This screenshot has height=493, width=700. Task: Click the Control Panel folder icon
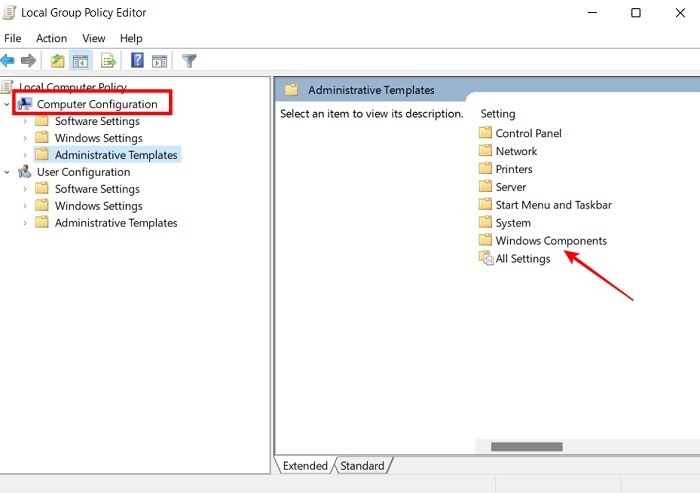485,132
